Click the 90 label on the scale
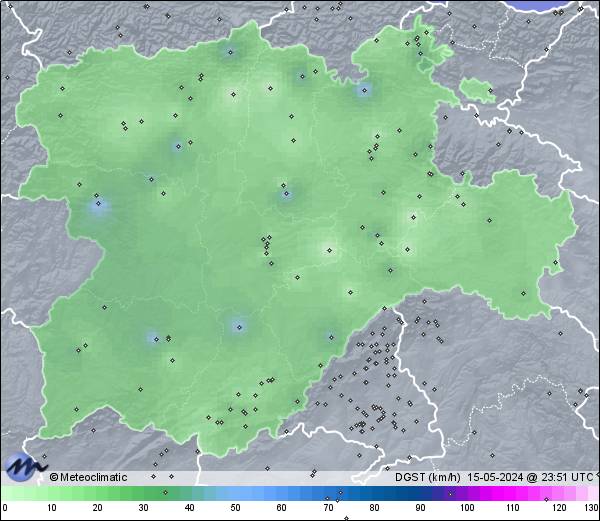600x521 pixels. (420, 508)
